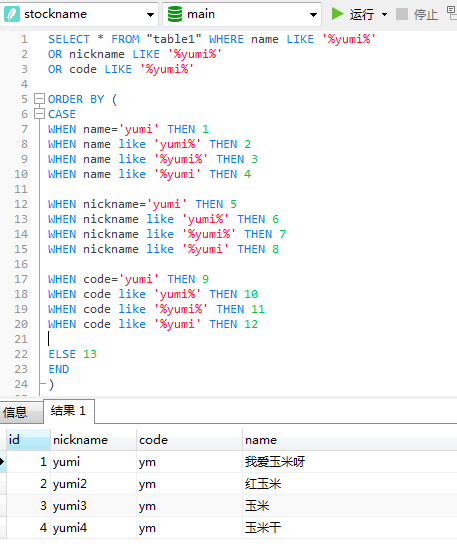Image resolution: width=457 pixels, height=560 pixels.
Task: Click the green Run play icon
Action: (337, 14)
